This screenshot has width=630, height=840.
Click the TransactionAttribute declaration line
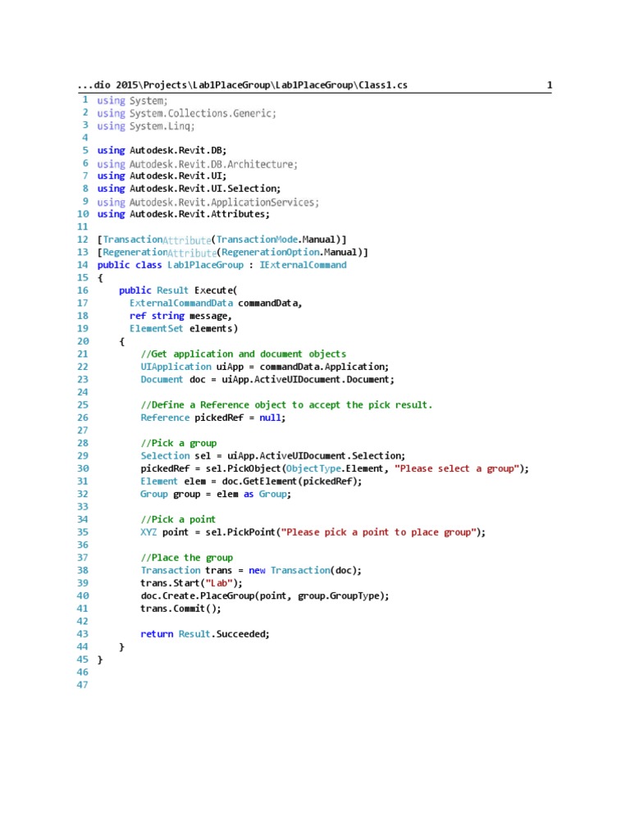tap(221, 240)
